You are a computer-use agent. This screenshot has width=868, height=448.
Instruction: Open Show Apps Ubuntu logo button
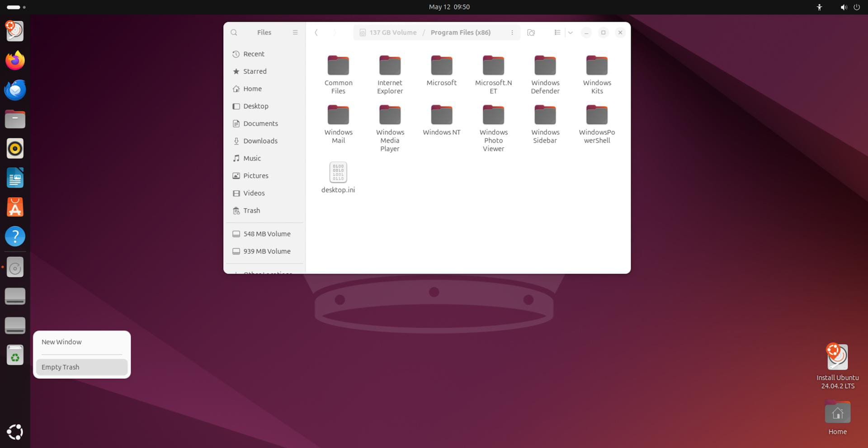tap(15, 432)
